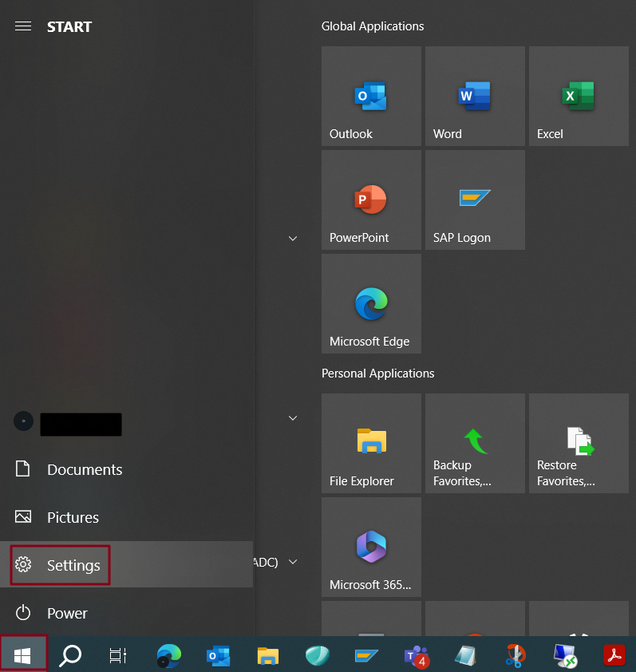The width and height of the screenshot is (636, 672).
Task: Expand chevron beside the PowerPoint tile
Action: pos(293,239)
